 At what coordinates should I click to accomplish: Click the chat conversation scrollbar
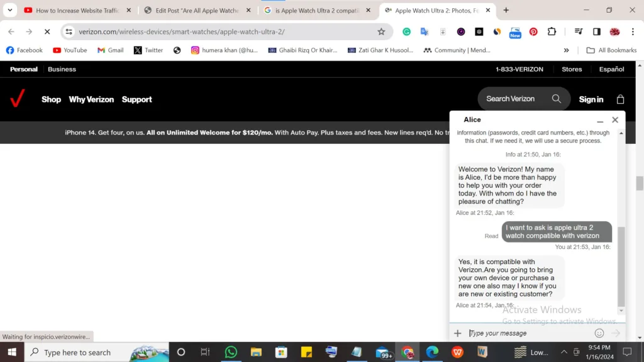[x=621, y=266]
